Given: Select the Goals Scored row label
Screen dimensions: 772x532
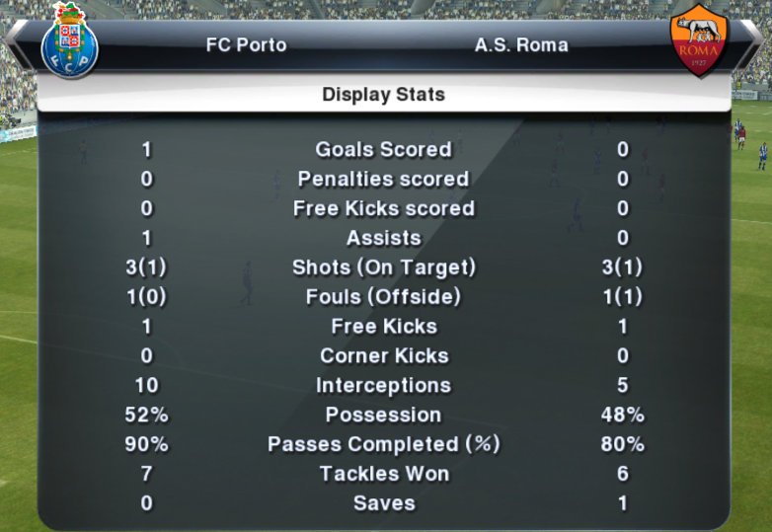Looking at the screenshot, I should (384, 149).
